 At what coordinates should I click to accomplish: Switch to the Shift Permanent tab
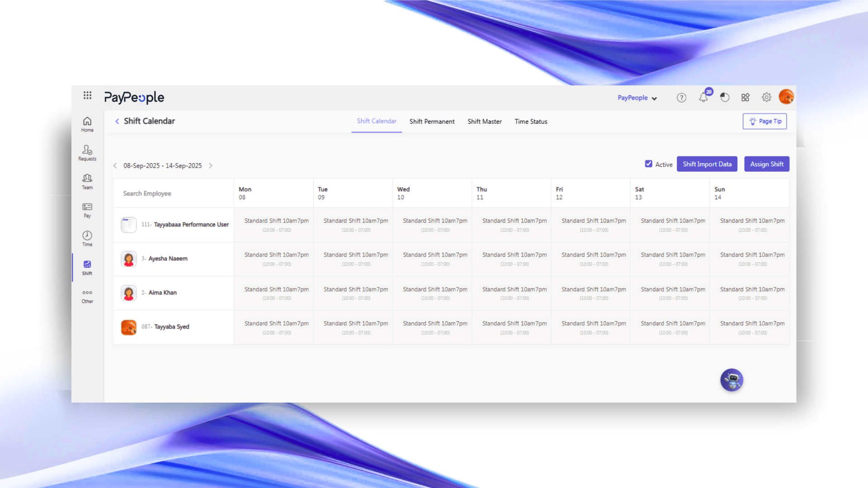(x=432, y=122)
